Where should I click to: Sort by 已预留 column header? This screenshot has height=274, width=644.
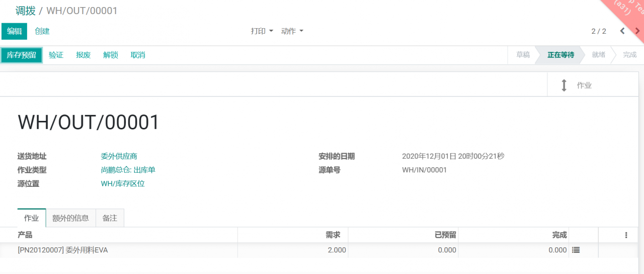point(403,235)
